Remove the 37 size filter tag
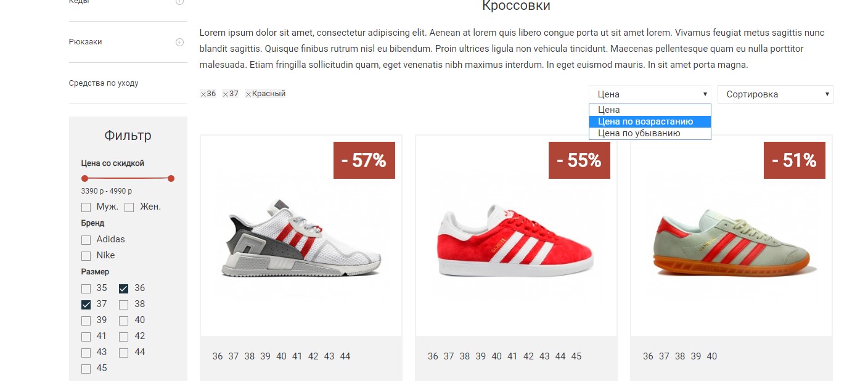The height and width of the screenshot is (381, 868). [x=226, y=94]
